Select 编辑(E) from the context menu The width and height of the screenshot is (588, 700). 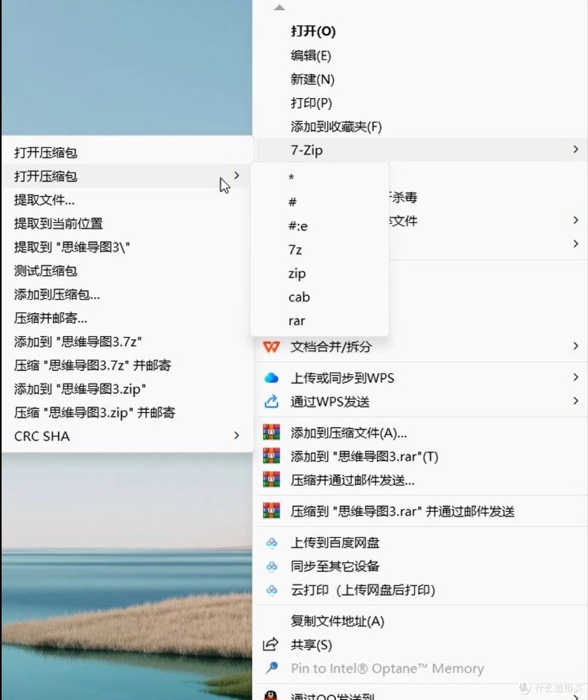[310, 56]
